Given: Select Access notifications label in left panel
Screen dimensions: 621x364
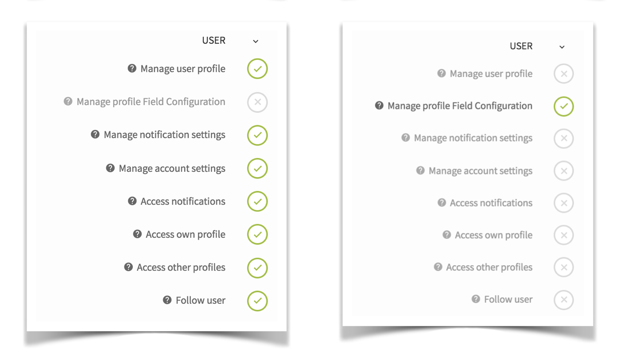Looking at the screenshot, I should pyautogui.click(x=183, y=201).
